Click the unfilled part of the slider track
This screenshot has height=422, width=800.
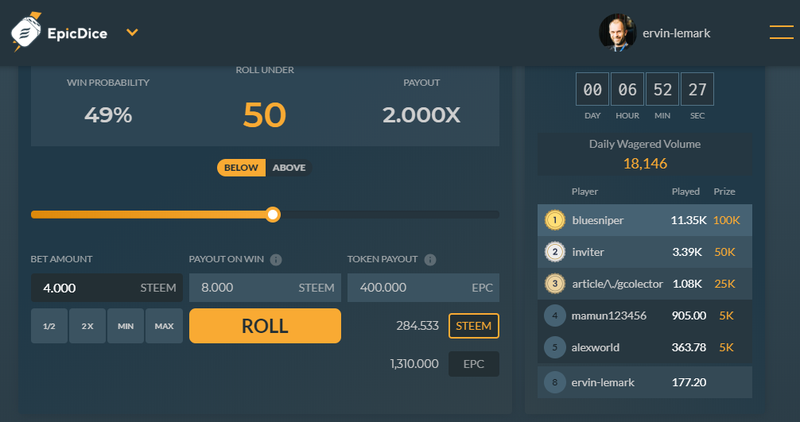pyautogui.click(x=390, y=214)
